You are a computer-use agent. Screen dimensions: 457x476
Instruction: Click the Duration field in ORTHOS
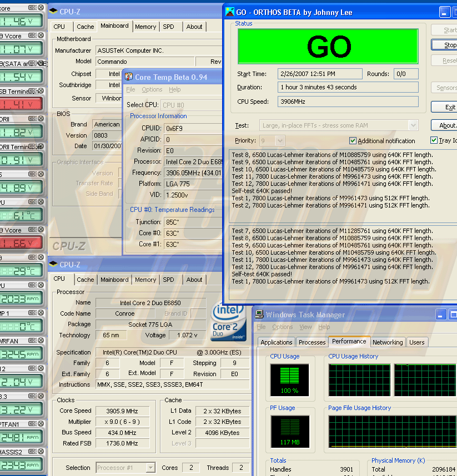(x=348, y=87)
